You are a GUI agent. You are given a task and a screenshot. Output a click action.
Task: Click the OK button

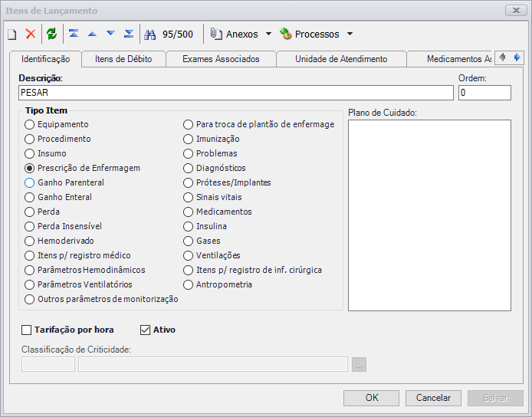tap(371, 398)
